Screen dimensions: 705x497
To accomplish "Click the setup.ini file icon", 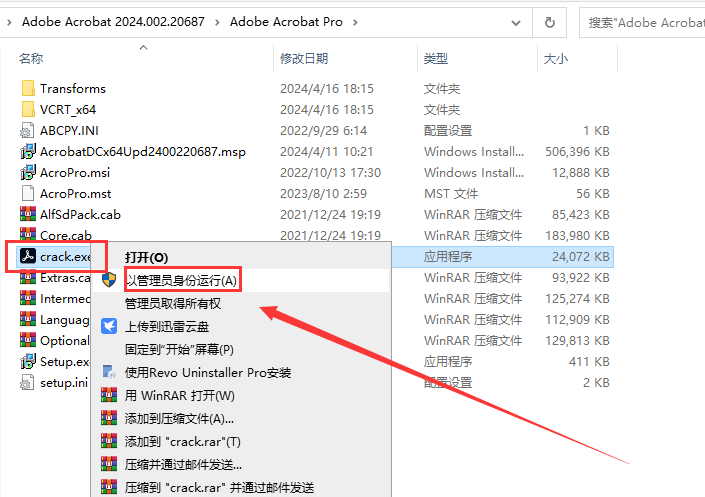I will [27, 382].
